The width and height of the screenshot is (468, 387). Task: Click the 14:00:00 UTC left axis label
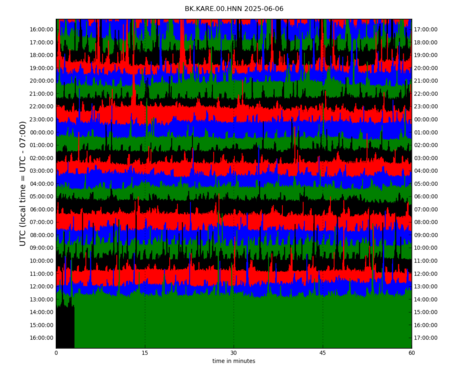tap(41, 312)
